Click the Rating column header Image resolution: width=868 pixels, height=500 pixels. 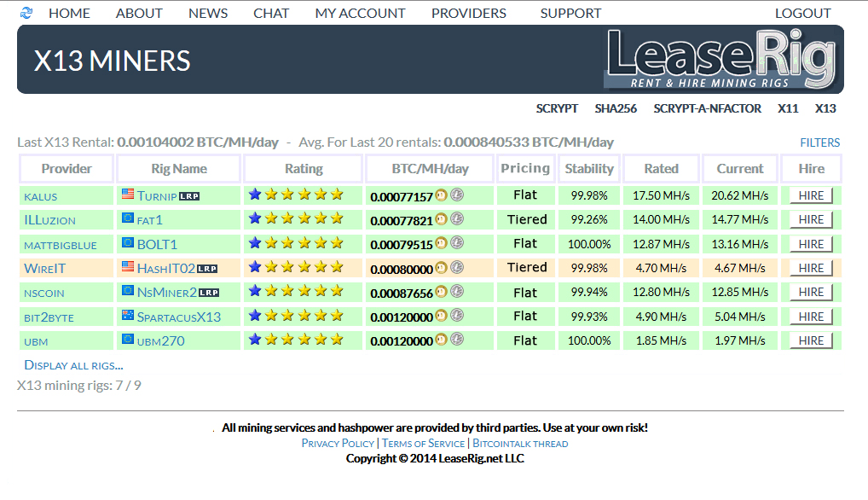[x=304, y=169]
